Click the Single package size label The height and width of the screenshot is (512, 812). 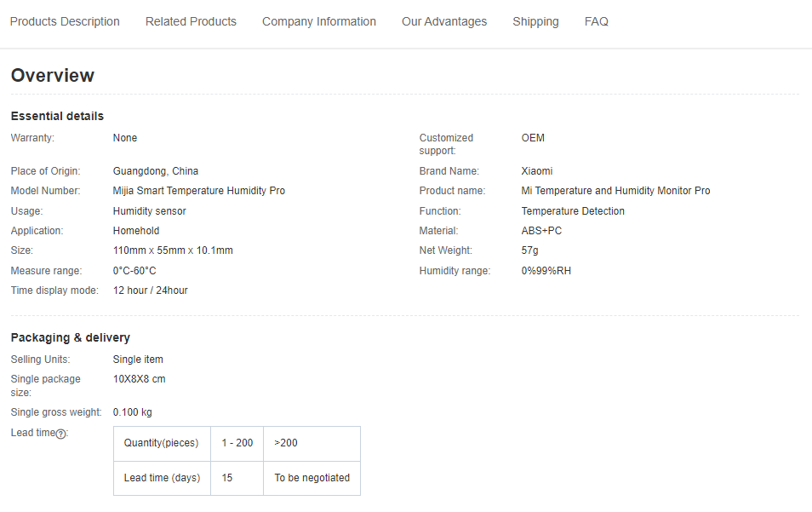[46, 386]
